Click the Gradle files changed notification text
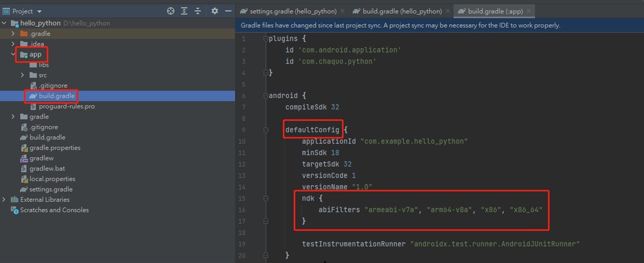Screen dimensions: 644x263 (400, 25)
